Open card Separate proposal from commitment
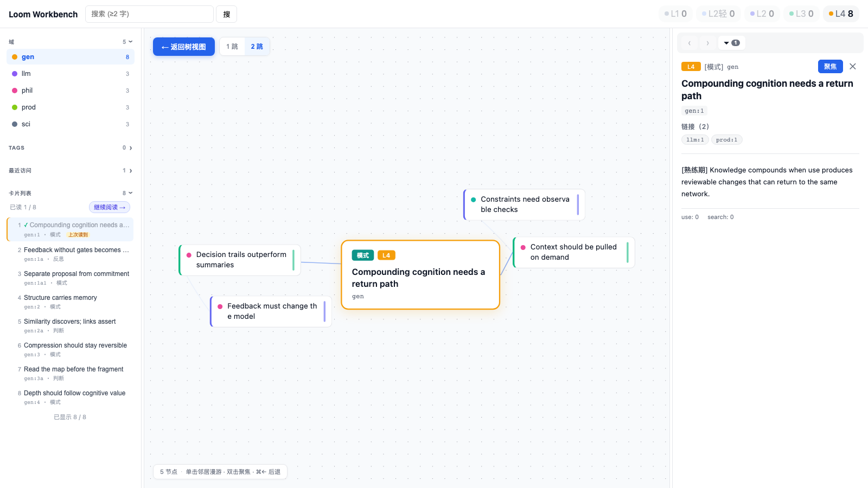Viewport: 868px width, 488px height. click(71, 278)
